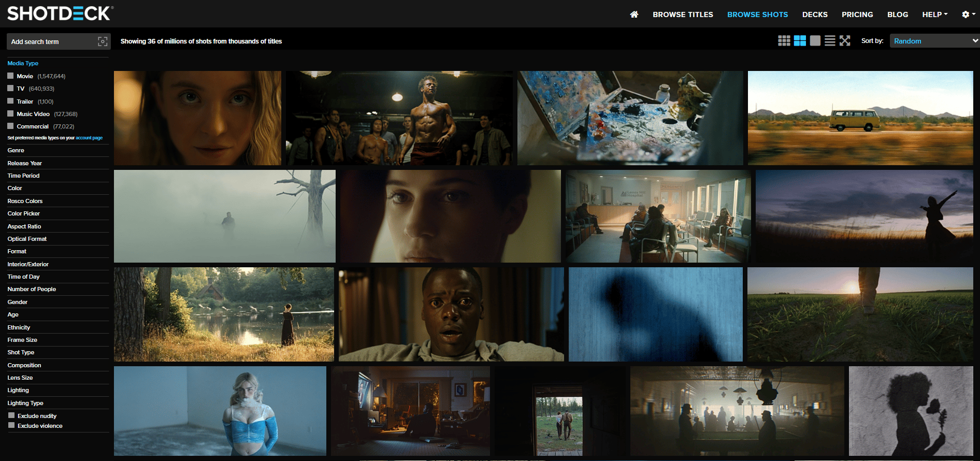Screen dimensions: 980x461
Task: Go to the home page via house icon
Action: [x=634, y=15]
